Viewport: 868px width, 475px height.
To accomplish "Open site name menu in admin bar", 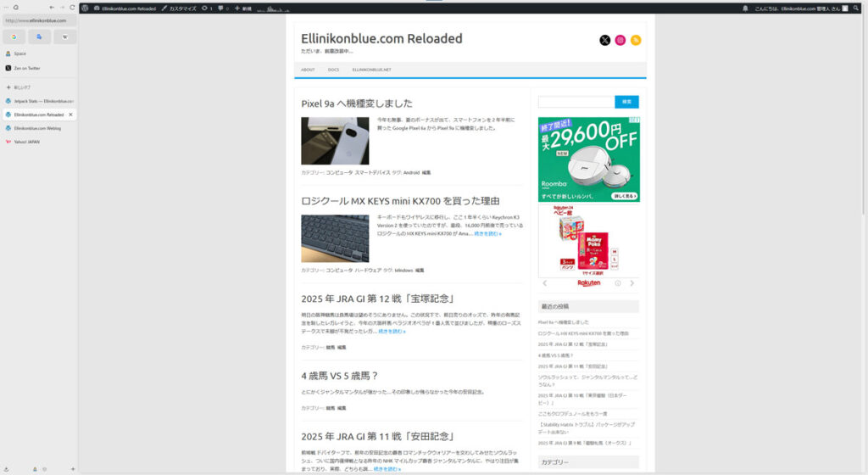I will tap(125, 8).
